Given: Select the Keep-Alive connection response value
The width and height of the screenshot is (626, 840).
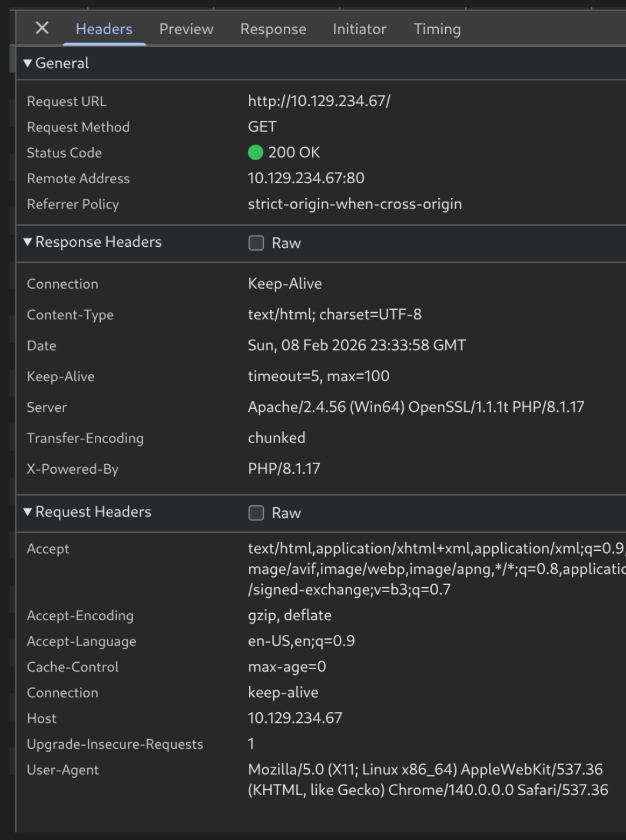Looking at the screenshot, I should (285, 283).
